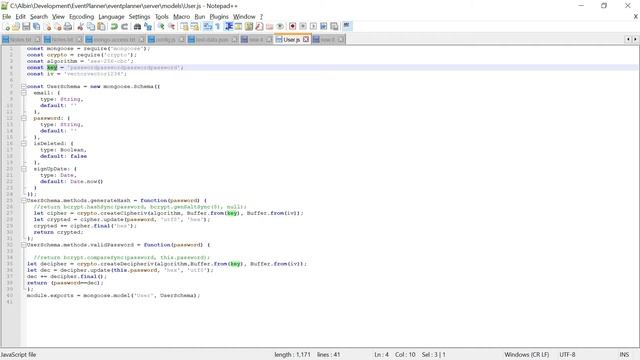Viewport: 640px width, 360px height.
Task: Click the UTF-8 encoding in the status bar
Action: point(567,355)
